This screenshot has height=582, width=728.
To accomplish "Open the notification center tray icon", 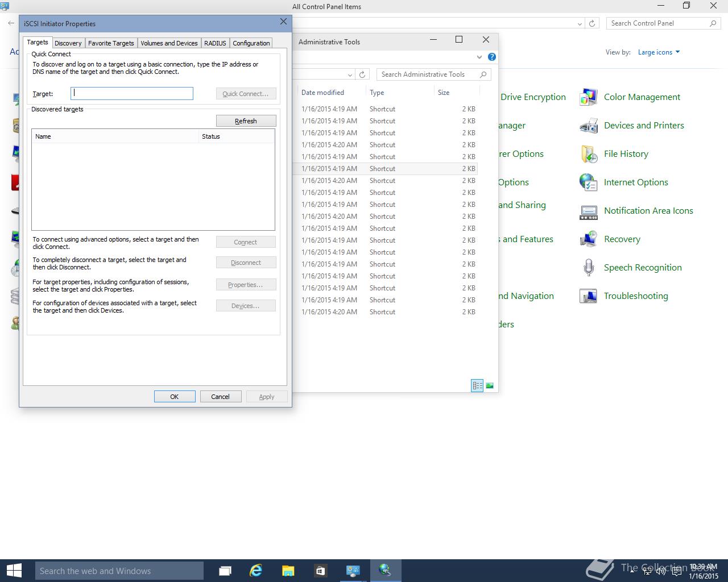I will click(x=677, y=572).
